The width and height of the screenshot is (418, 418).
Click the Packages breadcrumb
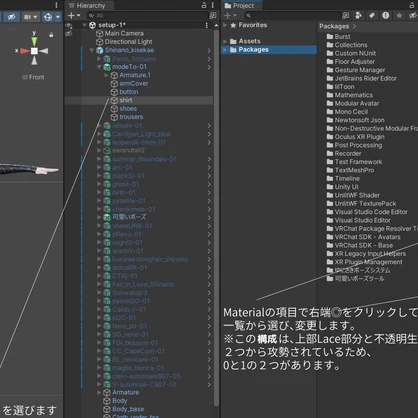pyautogui.click(x=334, y=26)
